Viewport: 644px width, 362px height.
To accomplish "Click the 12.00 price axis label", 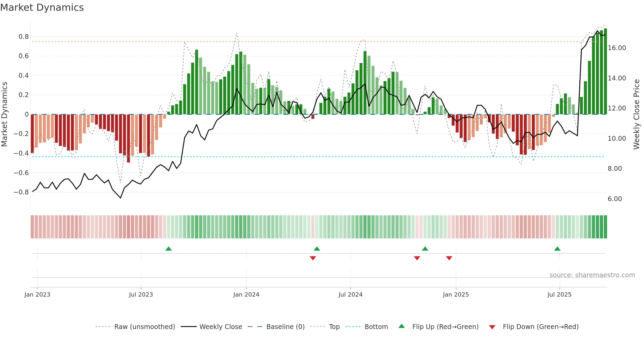I will 617,108.
